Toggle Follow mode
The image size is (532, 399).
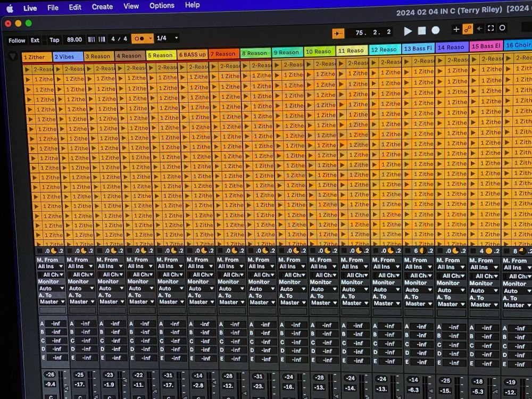(16, 40)
